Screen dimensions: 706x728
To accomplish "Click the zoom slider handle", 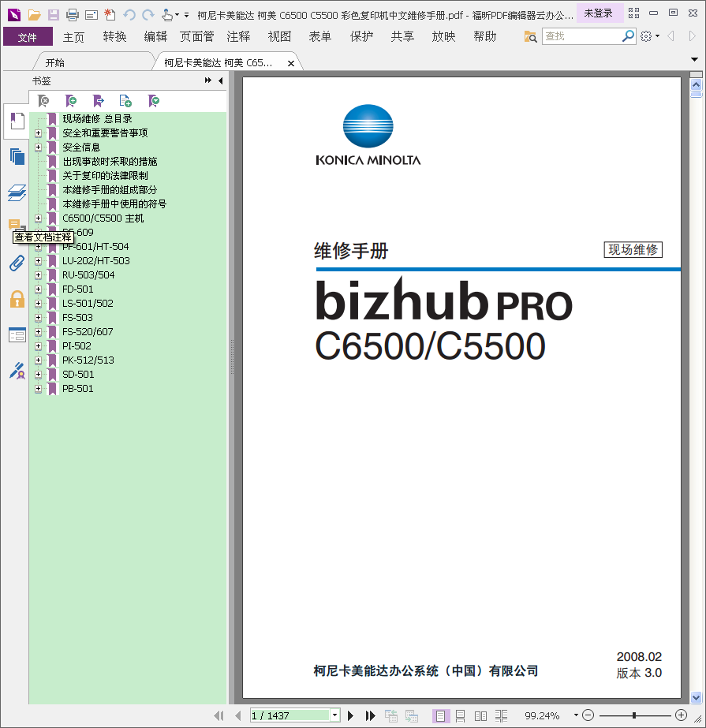I will 634,715.
